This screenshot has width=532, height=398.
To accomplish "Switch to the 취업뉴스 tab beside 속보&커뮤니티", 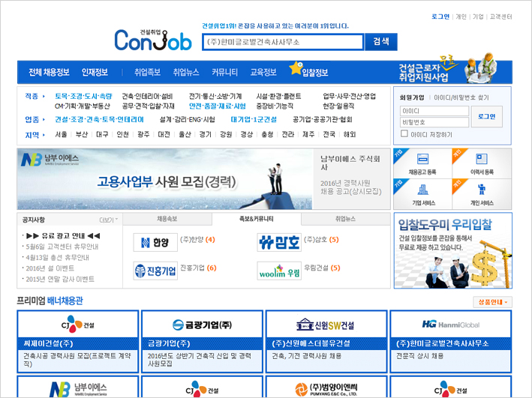I will [346, 219].
